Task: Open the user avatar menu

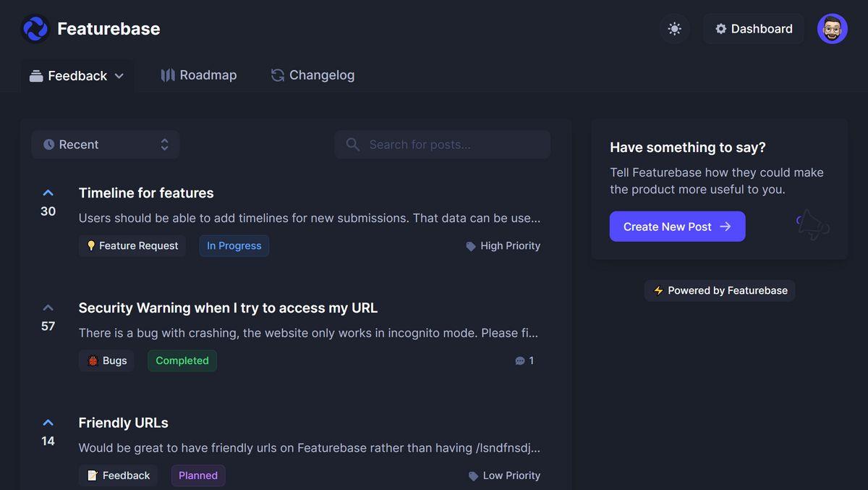Action: (833, 29)
